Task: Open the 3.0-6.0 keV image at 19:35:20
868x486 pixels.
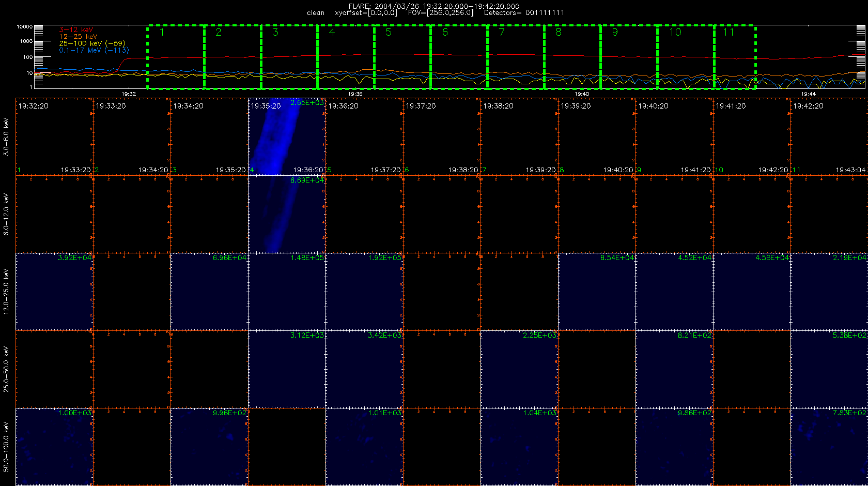Action: tap(287, 136)
